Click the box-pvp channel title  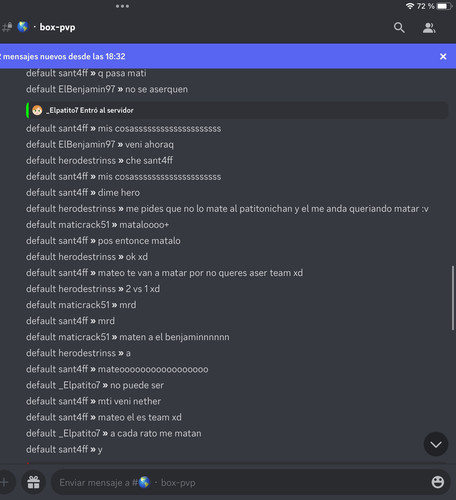pos(57,27)
